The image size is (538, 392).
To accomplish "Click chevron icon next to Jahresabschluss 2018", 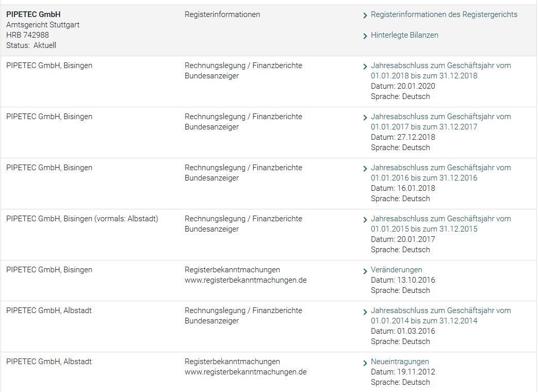I will 365,67.
